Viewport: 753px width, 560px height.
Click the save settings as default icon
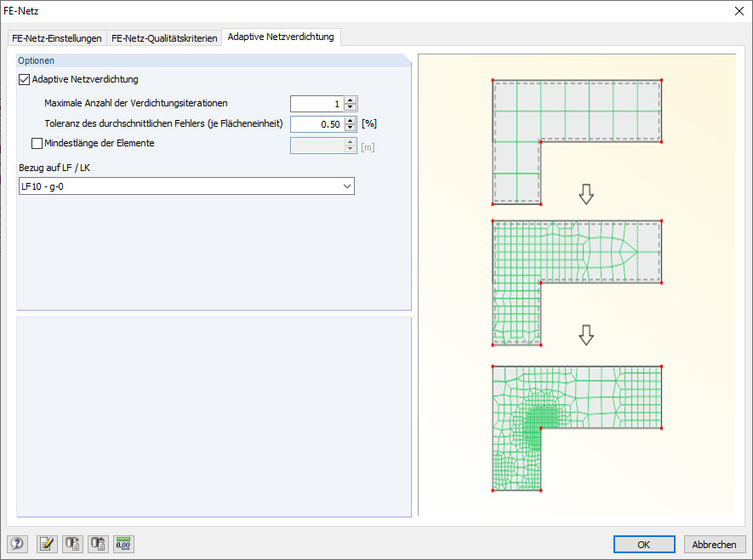pos(98,544)
